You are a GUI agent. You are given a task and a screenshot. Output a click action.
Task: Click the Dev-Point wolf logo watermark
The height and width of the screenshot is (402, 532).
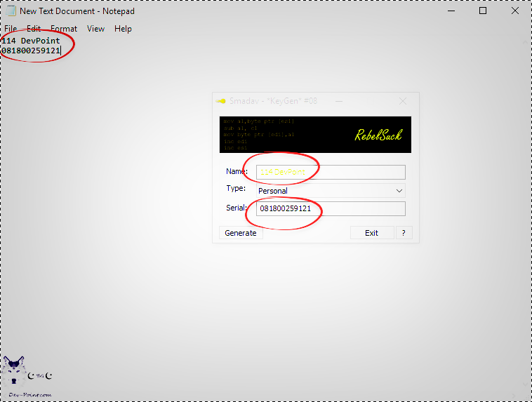point(15,369)
